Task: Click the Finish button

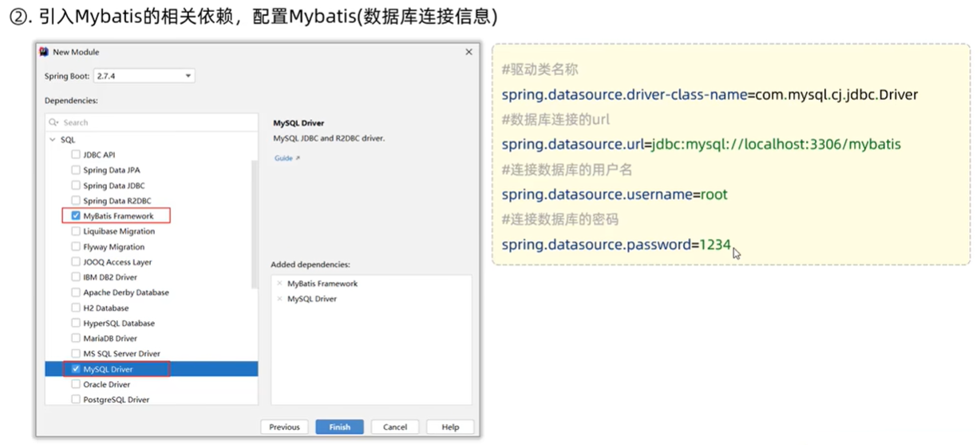Action: 339,427
